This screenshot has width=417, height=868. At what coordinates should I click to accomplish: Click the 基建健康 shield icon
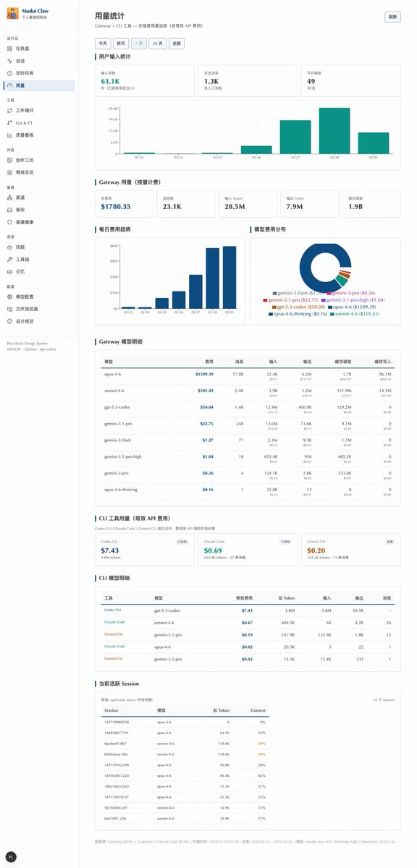tap(9, 222)
